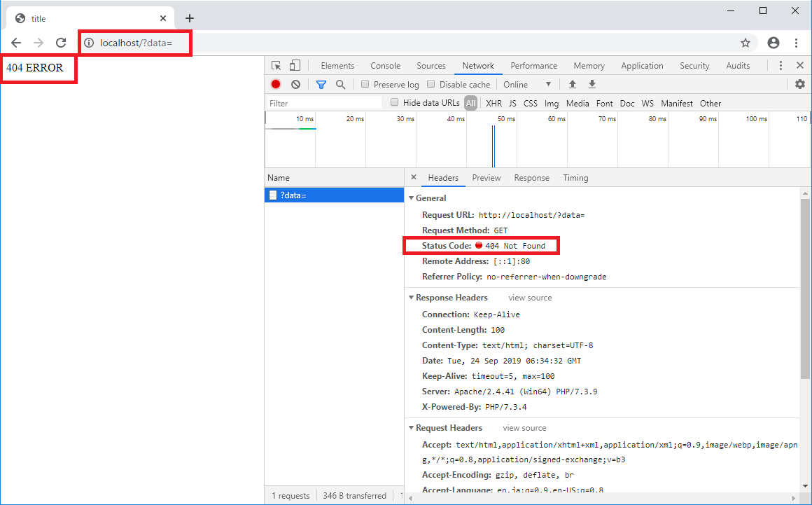Image resolution: width=812 pixels, height=505 pixels.
Task: Toggle the network filter funnel icon
Action: point(321,84)
